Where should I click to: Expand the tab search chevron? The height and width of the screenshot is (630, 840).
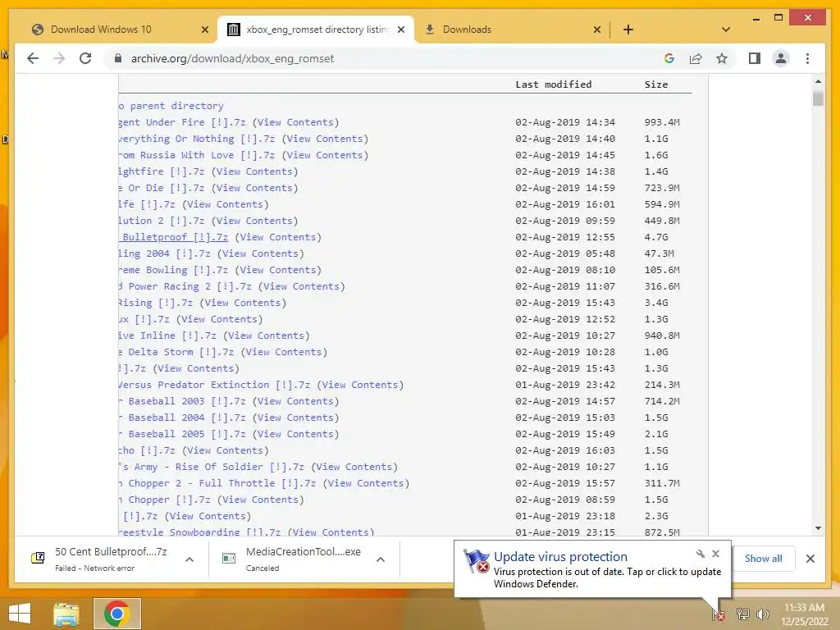[726, 30]
